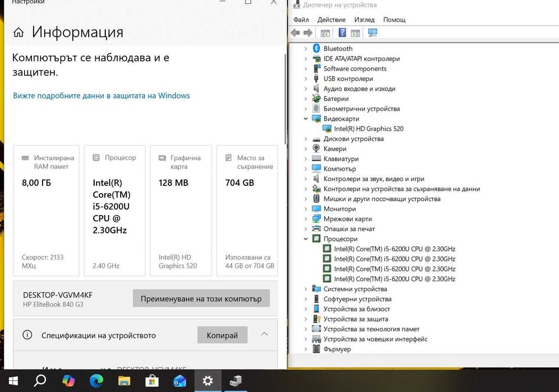Switch to Settings gear on taskbar
559x392 pixels.
208,381
